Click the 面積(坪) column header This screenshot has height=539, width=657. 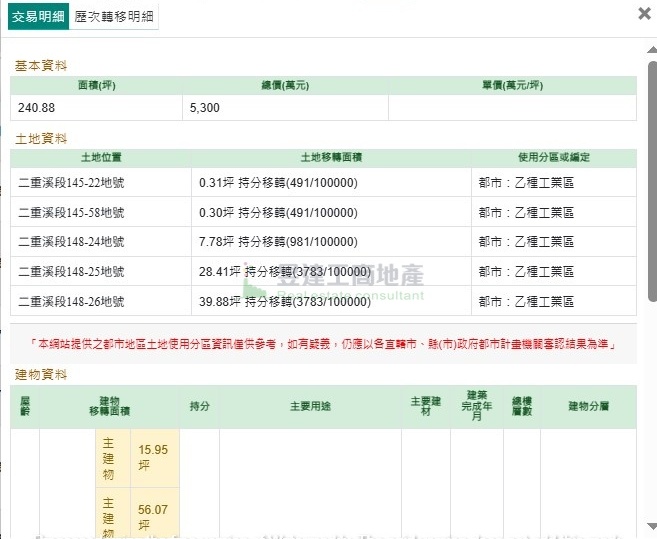(x=97, y=86)
